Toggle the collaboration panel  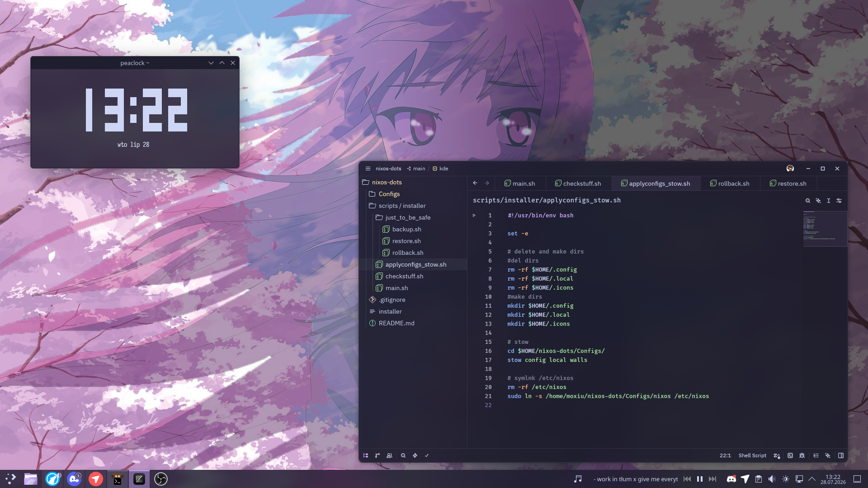(x=389, y=455)
